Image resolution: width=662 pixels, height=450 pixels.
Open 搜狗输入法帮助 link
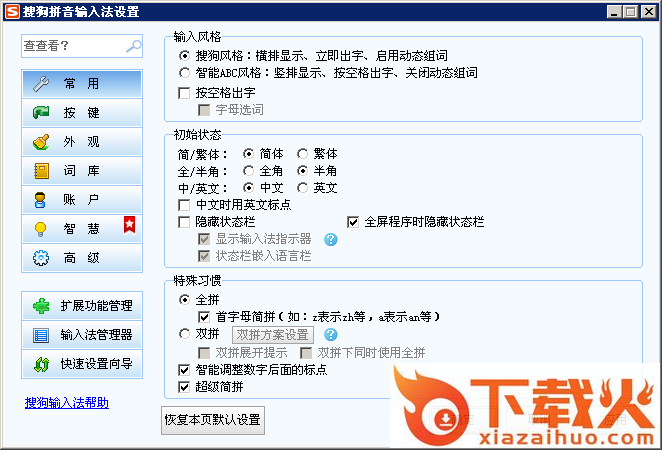coord(67,403)
